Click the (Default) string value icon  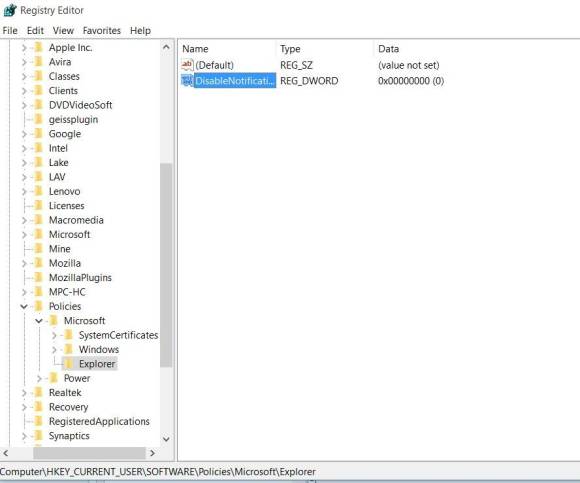(x=187, y=65)
